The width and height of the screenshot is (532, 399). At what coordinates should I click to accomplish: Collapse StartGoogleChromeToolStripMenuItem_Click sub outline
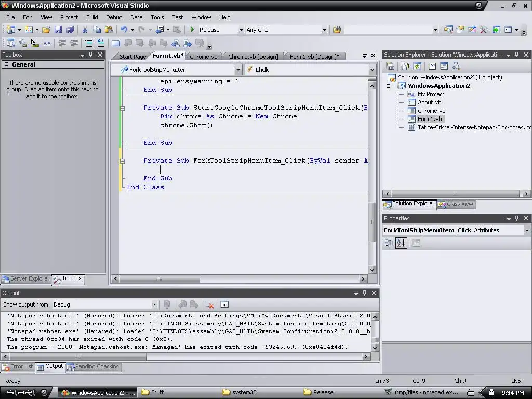point(123,108)
